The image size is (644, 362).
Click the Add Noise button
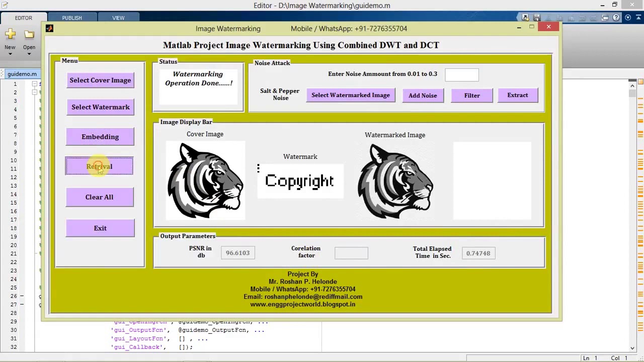click(x=423, y=96)
